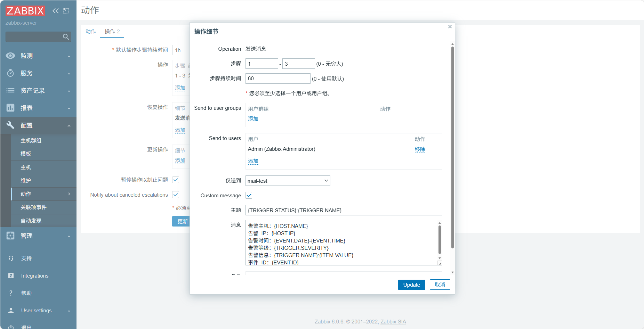
Task: Click the 主题 subject input field
Action: tap(344, 210)
